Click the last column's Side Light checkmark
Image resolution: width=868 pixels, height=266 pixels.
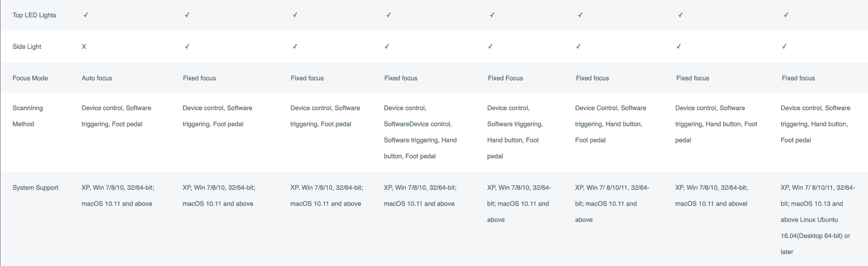tap(784, 47)
